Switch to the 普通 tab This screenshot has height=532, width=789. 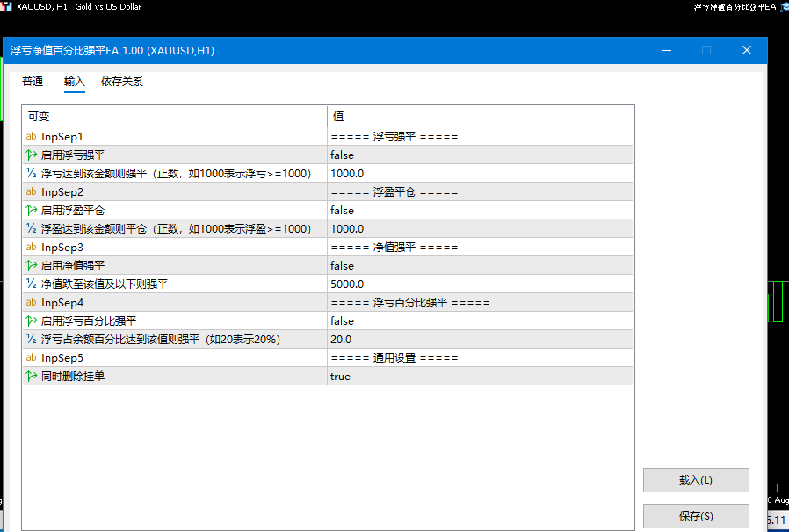pos(33,82)
